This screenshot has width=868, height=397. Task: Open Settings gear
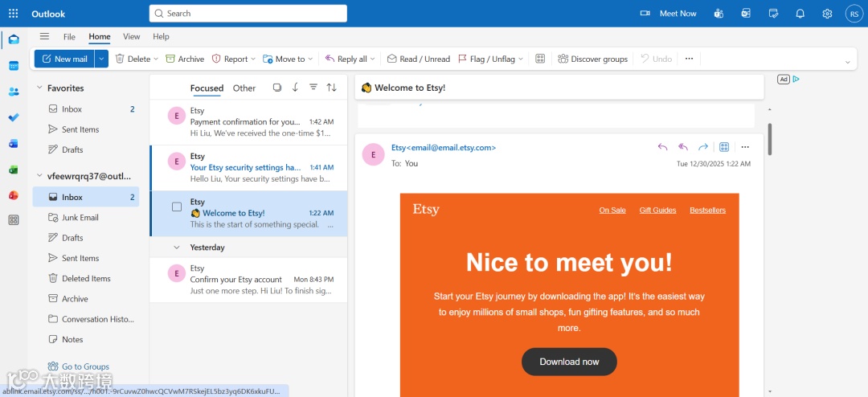[827, 14]
